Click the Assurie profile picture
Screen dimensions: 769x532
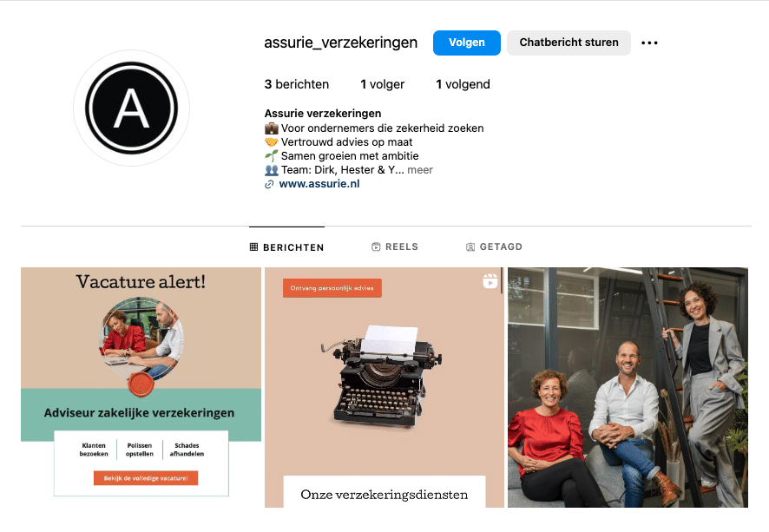click(131, 108)
